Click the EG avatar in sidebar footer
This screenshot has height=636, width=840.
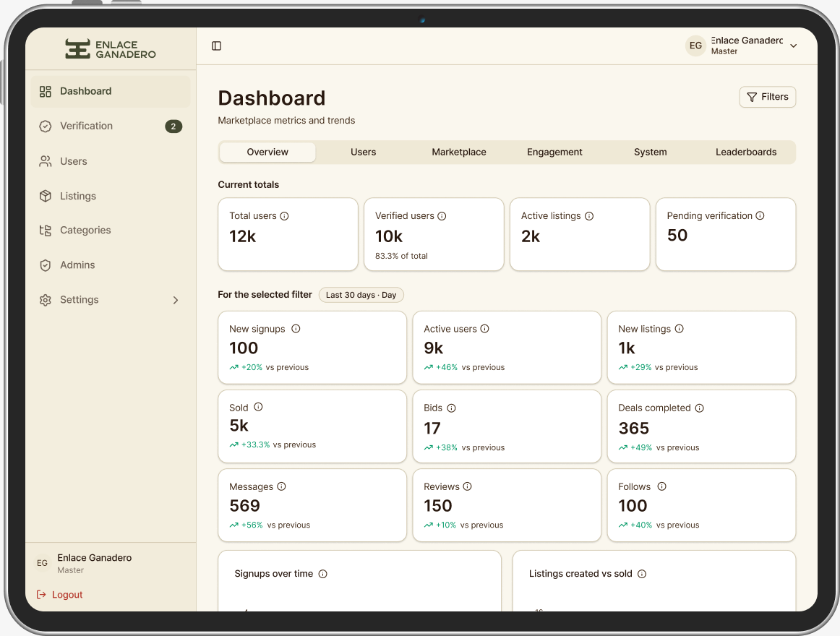pyautogui.click(x=43, y=563)
